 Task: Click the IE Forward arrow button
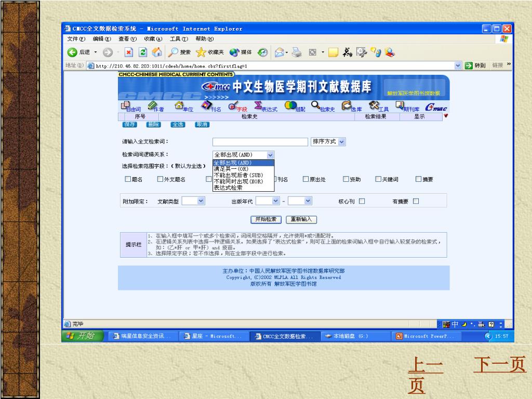(108, 52)
